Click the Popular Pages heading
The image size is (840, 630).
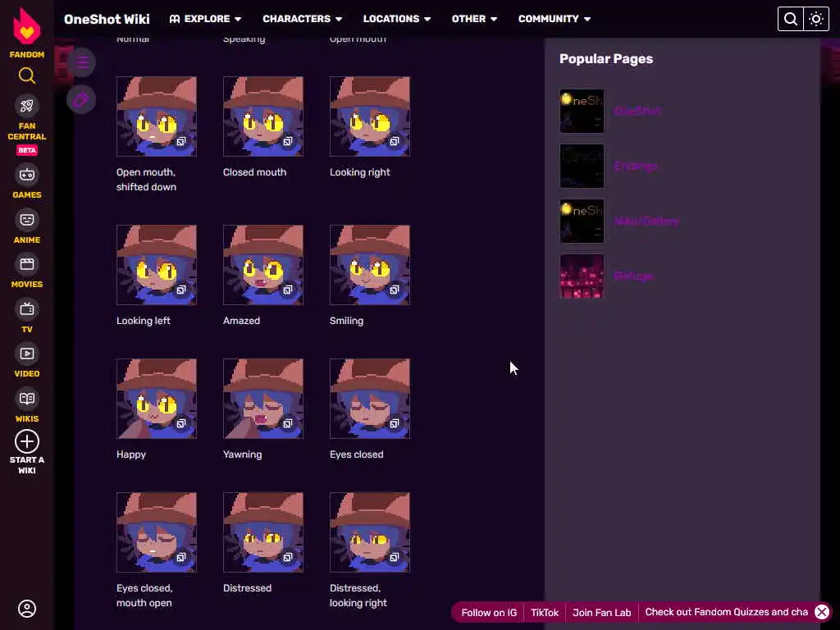point(606,59)
